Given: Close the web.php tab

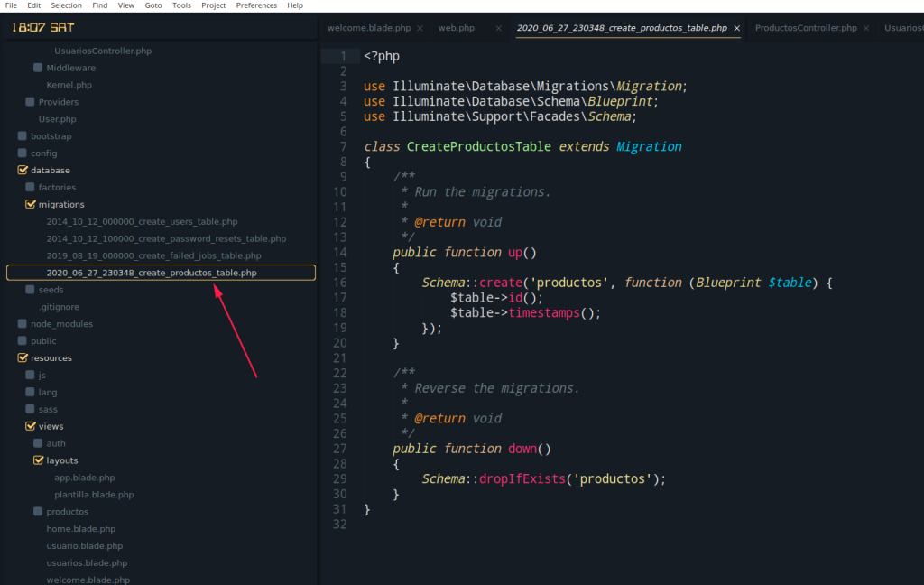Looking at the screenshot, I should click(x=498, y=29).
